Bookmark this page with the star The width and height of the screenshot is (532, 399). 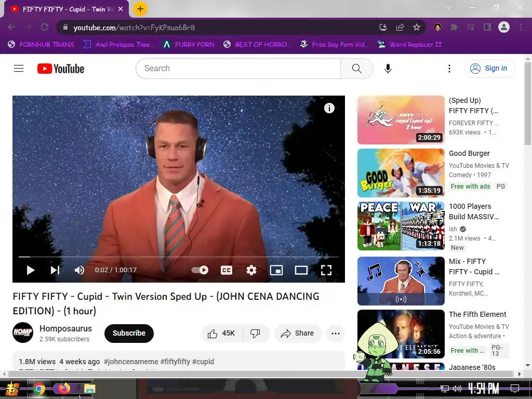(x=417, y=27)
